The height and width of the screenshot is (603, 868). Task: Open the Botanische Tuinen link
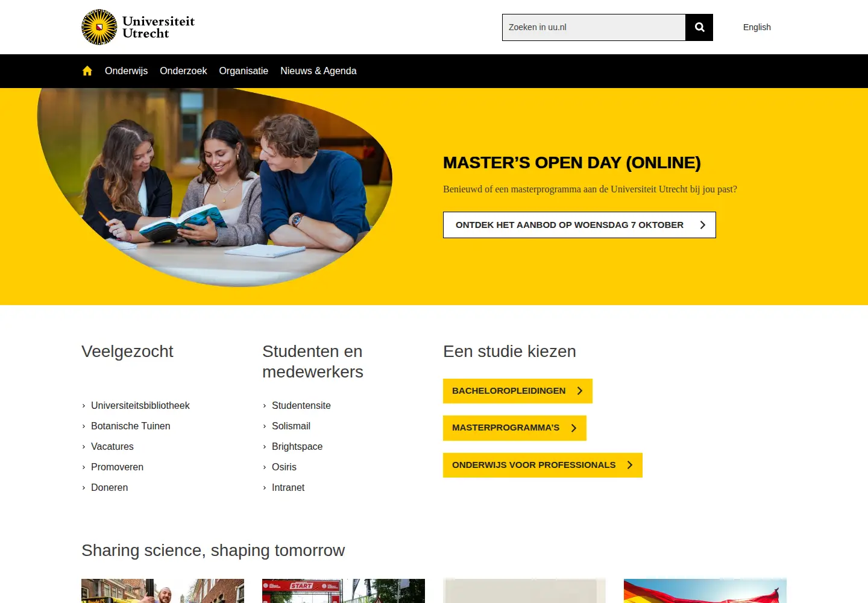131,426
